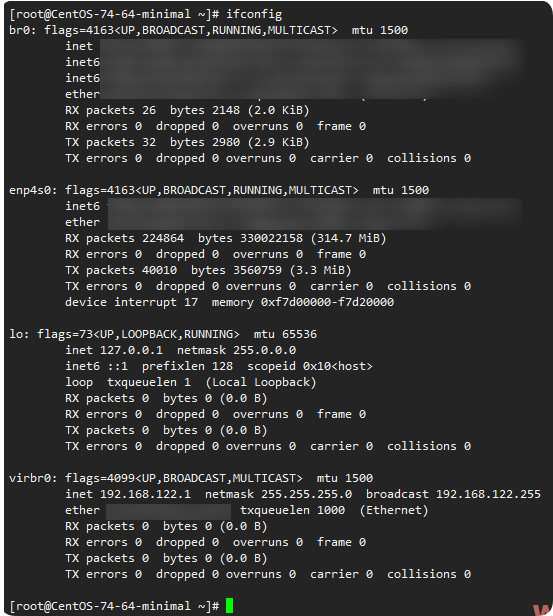This screenshot has height=616, width=553.
Task: Click the enp4s0 interface name
Action: point(31,191)
